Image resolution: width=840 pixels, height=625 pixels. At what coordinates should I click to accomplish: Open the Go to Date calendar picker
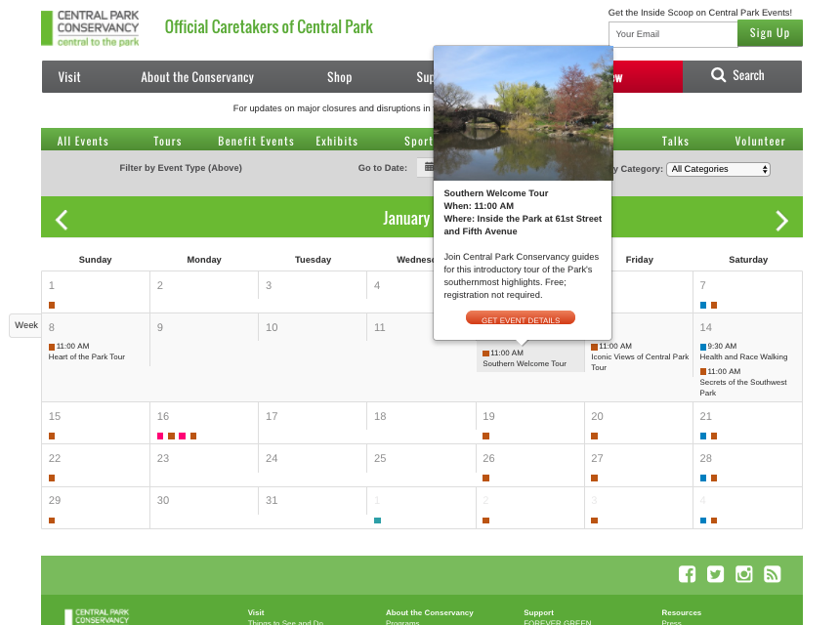(x=426, y=168)
